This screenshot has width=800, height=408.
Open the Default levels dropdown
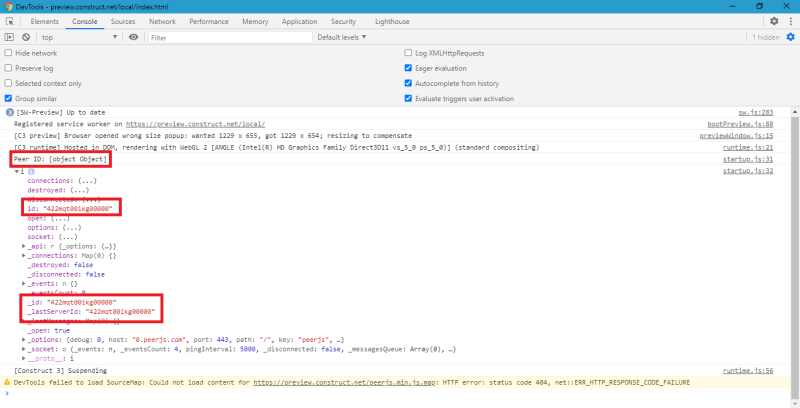[x=342, y=37]
